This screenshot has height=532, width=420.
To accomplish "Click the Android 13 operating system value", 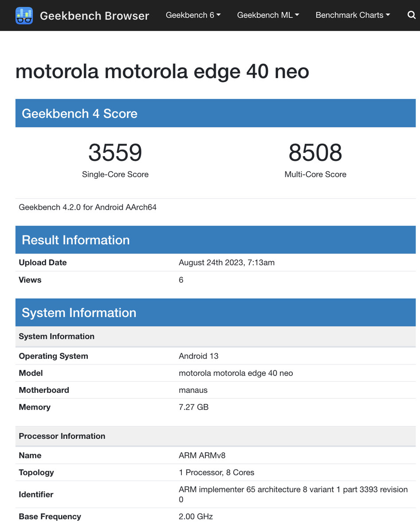I will tap(199, 356).
